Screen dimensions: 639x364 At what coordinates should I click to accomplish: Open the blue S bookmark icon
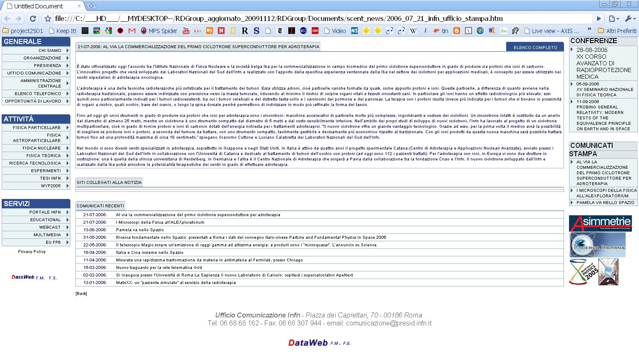[x=256, y=31]
